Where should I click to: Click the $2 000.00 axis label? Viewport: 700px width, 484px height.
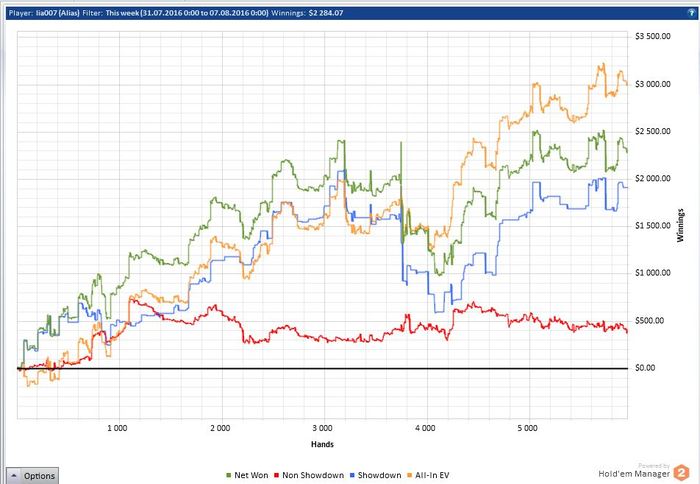coord(653,179)
